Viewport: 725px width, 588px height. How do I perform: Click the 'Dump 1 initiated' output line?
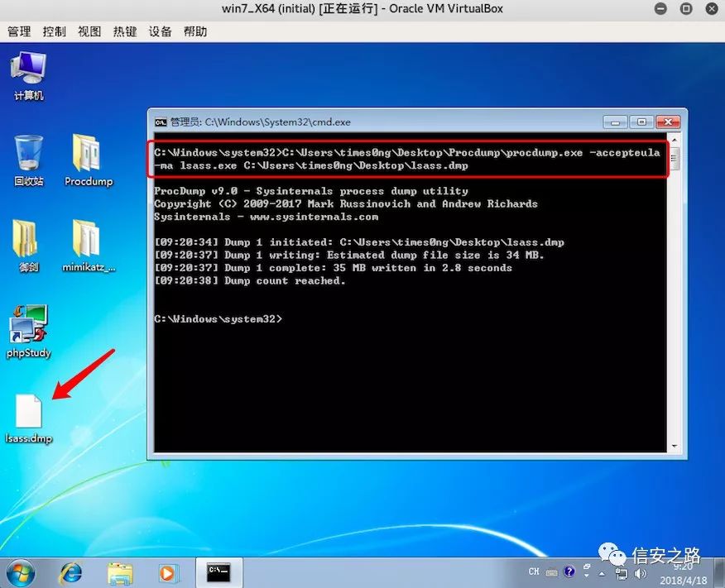359,242
